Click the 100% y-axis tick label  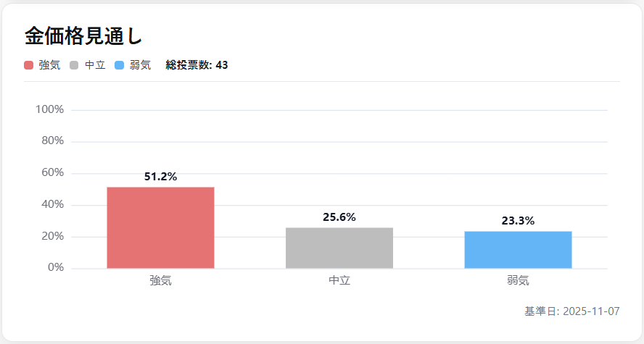(x=49, y=109)
